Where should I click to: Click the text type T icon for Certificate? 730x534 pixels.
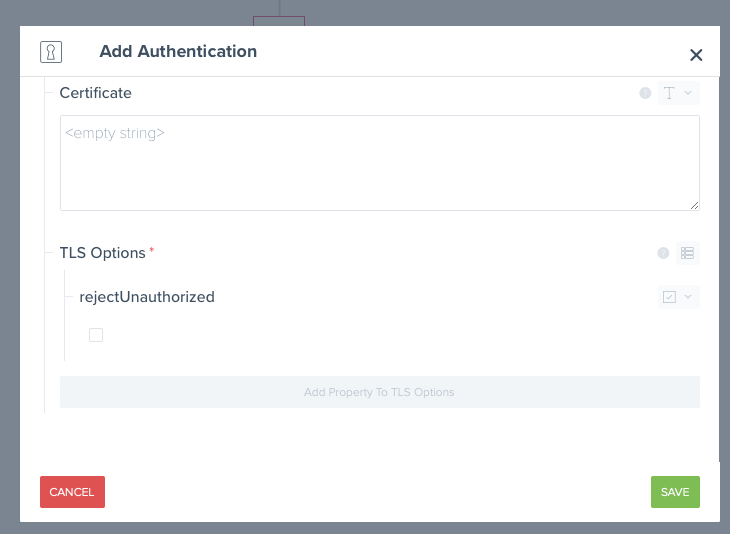[x=669, y=93]
